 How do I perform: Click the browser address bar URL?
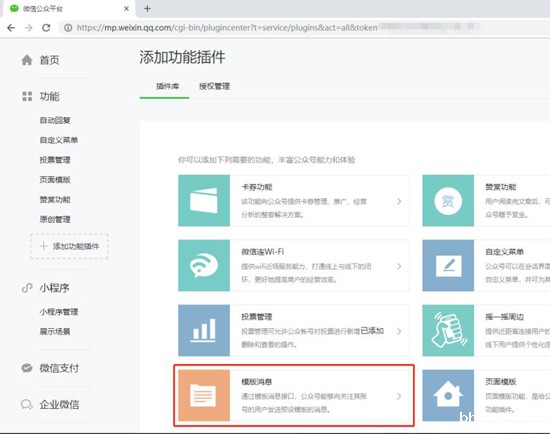(x=227, y=28)
